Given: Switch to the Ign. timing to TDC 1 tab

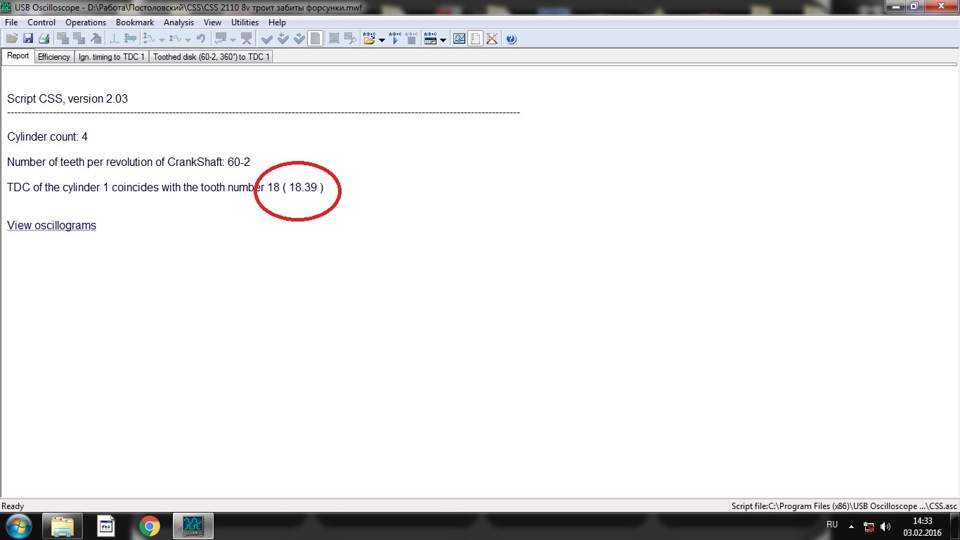Looking at the screenshot, I should point(111,56).
